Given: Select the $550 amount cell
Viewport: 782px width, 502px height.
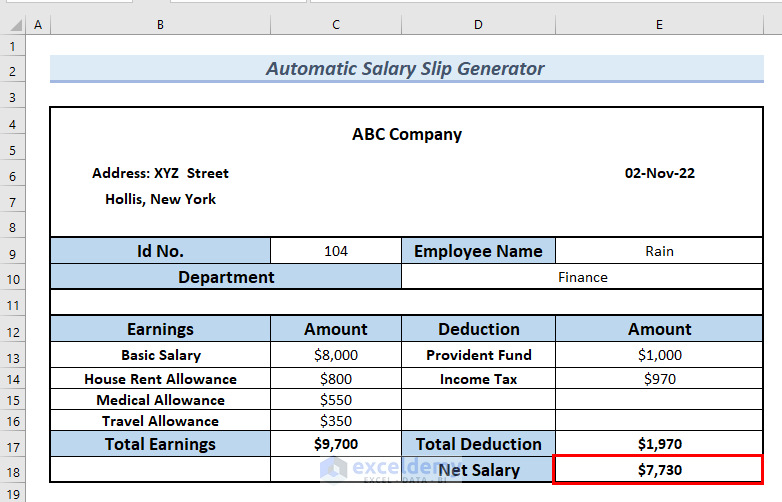Looking at the screenshot, I should coord(336,400).
